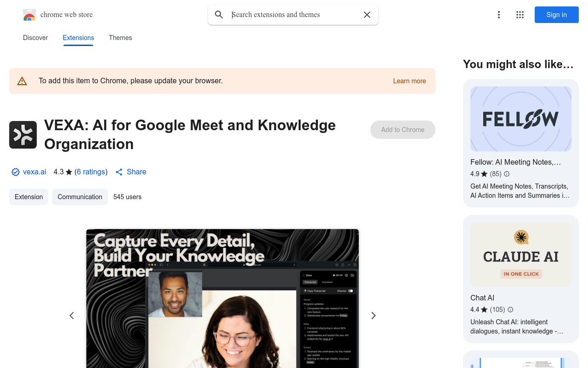
Task: Select the Extensions tab
Action: click(x=79, y=38)
